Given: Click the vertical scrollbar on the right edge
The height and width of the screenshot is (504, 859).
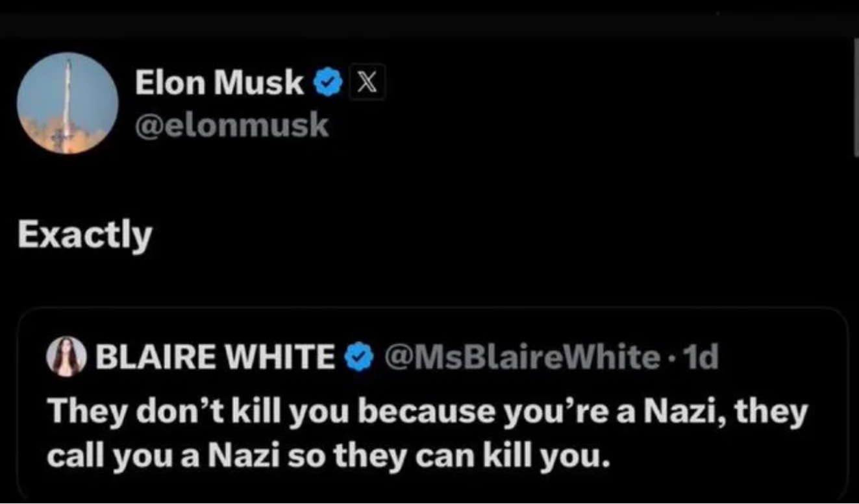Looking at the screenshot, I should click(855, 97).
